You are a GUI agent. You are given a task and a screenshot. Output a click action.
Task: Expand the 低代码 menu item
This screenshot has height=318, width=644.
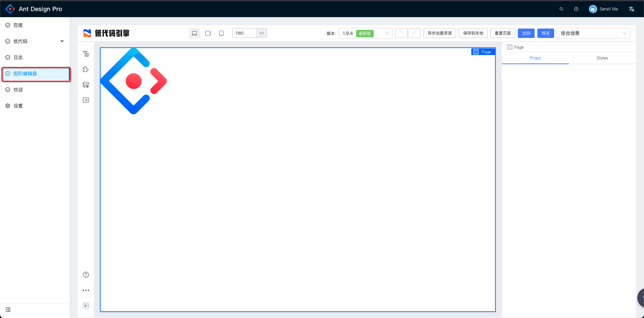[35, 41]
